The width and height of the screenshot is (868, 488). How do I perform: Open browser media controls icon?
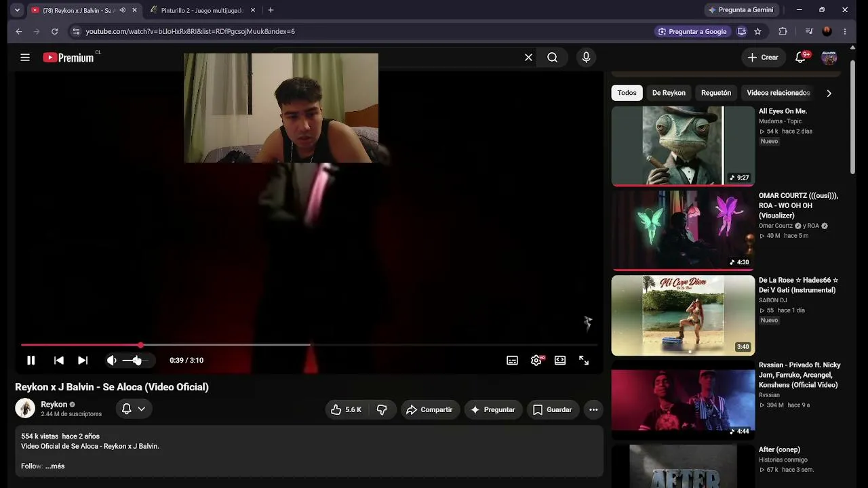pos(809,31)
